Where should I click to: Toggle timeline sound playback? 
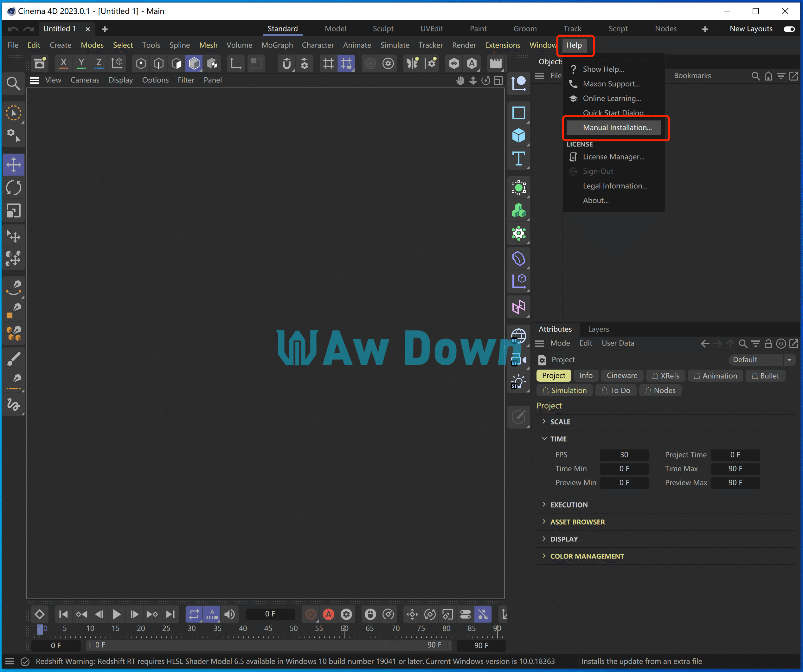(230, 614)
